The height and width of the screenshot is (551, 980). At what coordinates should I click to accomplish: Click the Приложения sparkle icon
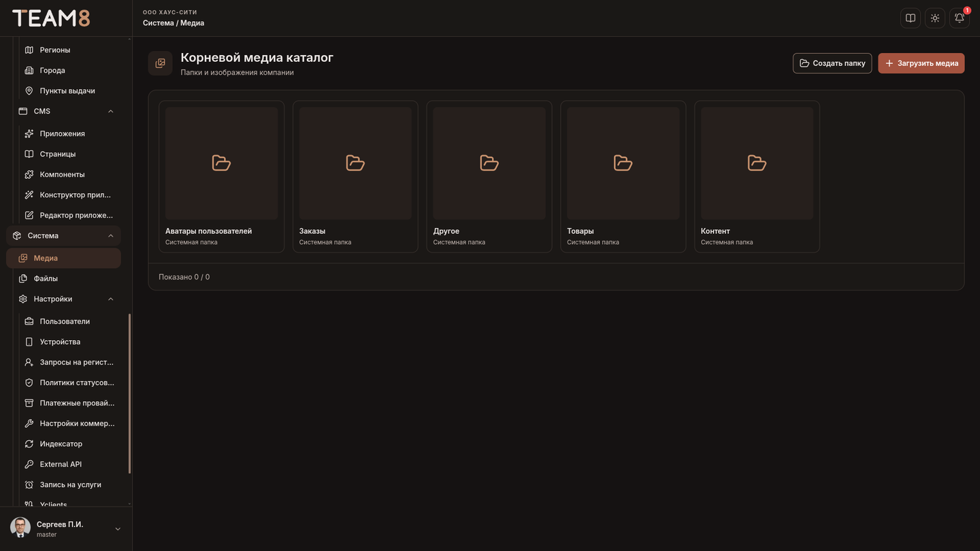tap(29, 133)
